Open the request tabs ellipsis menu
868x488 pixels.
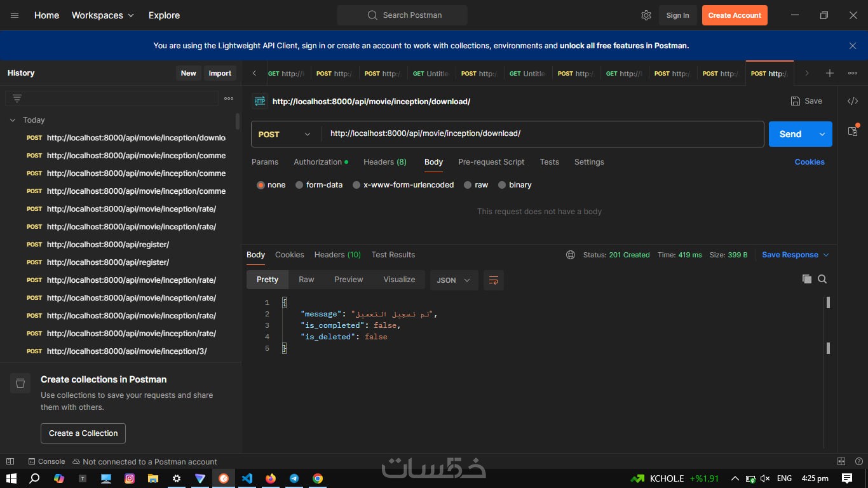point(853,73)
